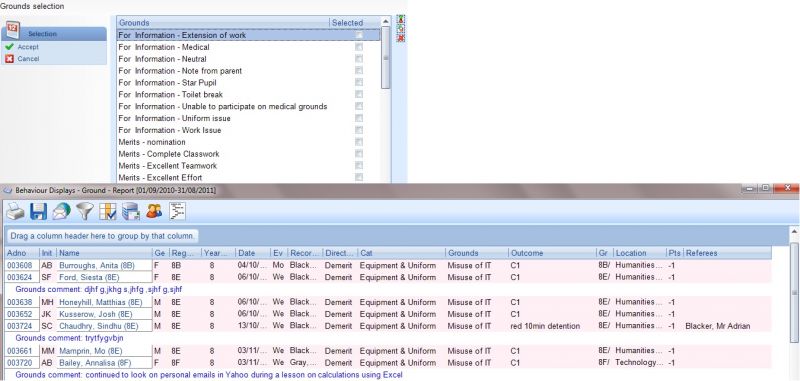Click the grounds list scrollbar up arrow
The image size is (800, 381).
pos(386,21)
